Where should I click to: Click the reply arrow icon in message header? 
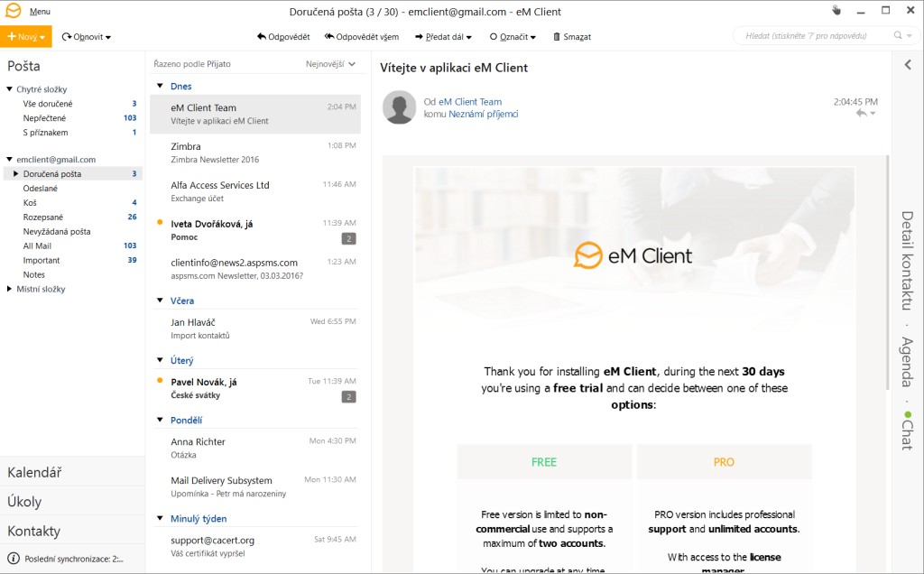[x=862, y=113]
